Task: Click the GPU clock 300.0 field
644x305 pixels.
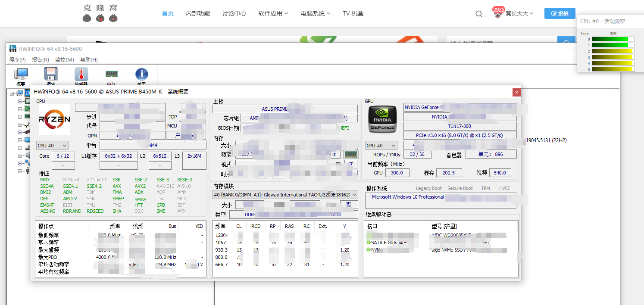Action: pyautogui.click(x=397, y=173)
